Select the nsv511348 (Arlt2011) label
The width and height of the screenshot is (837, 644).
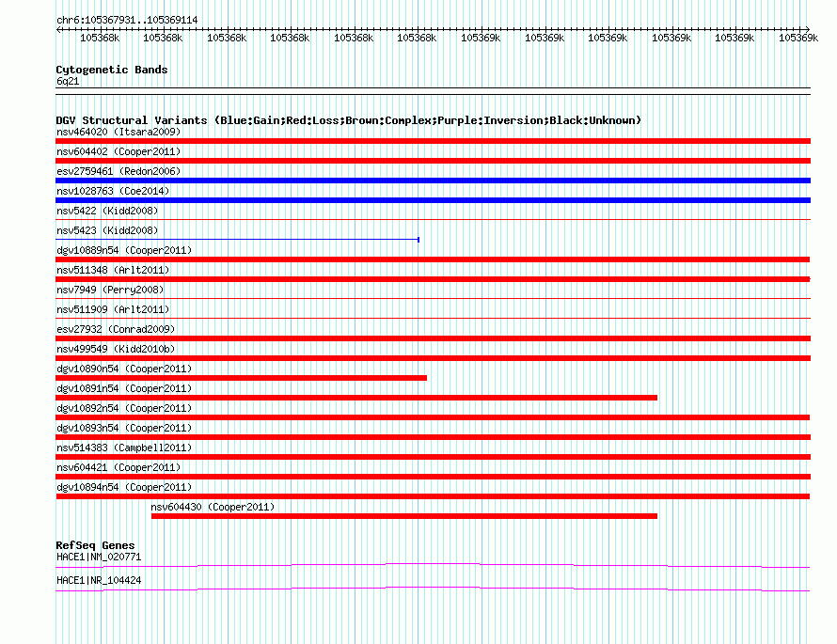point(113,270)
